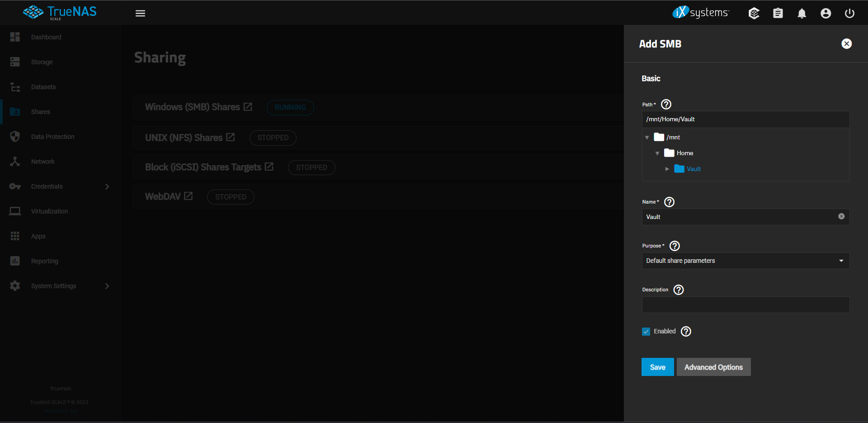The width and height of the screenshot is (868, 423).
Task: Select the Vault tree item label
Action: (693, 169)
